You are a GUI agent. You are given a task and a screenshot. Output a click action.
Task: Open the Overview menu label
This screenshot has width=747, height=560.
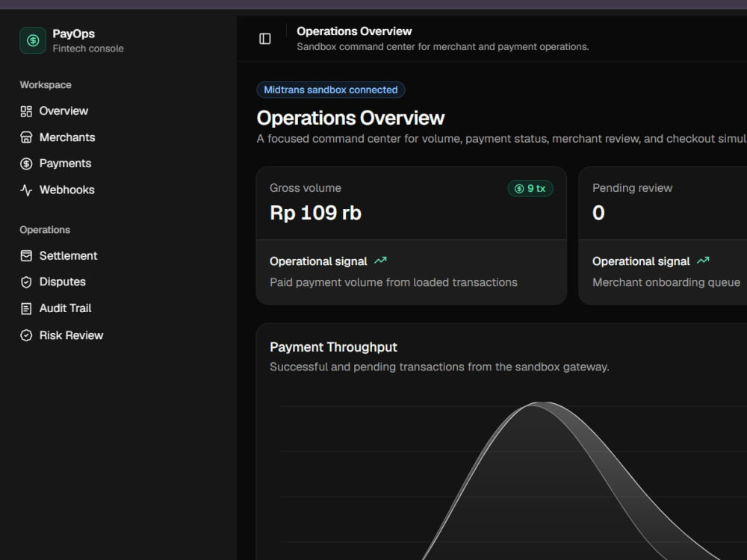(x=63, y=111)
